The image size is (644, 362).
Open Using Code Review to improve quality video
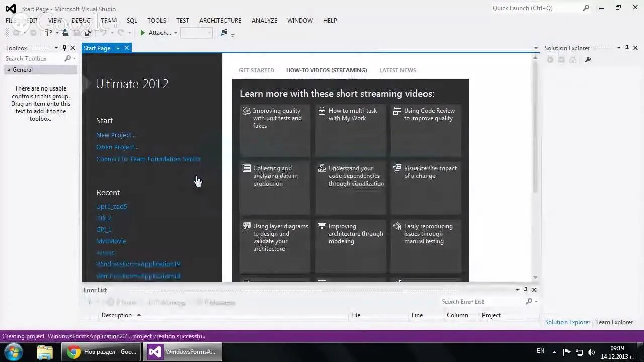point(426,130)
